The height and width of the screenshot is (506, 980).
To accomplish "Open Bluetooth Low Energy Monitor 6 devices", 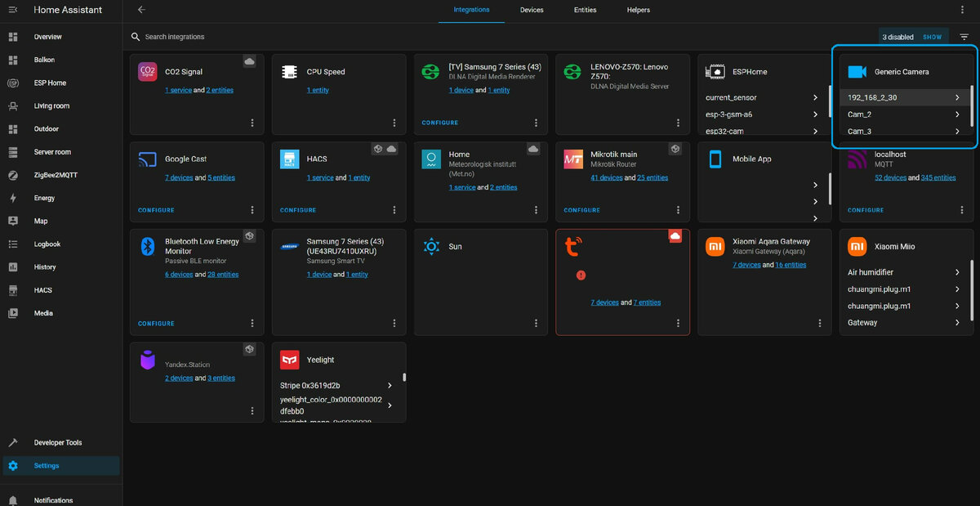I will [x=179, y=275].
